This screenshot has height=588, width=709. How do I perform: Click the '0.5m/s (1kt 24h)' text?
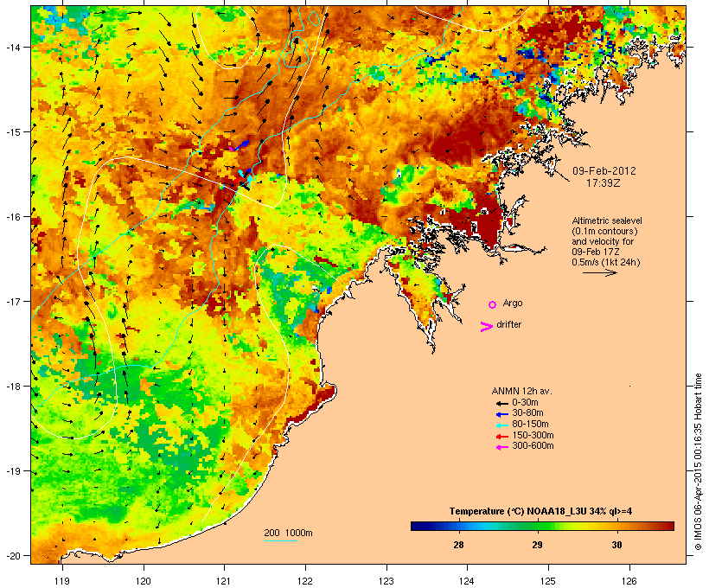tap(606, 262)
